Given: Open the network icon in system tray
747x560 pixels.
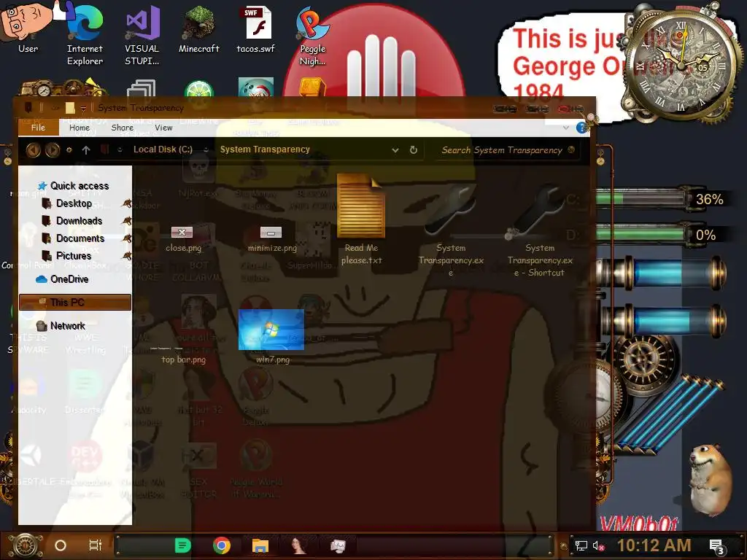Looking at the screenshot, I should coord(581,545).
